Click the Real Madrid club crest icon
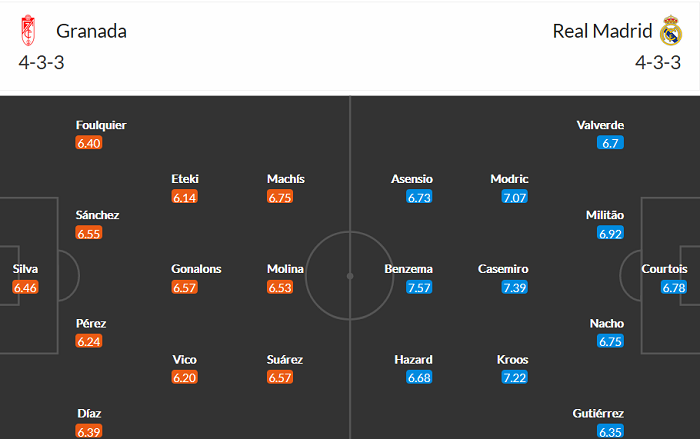Screen dimensions: 700x439 pyautogui.click(x=669, y=31)
